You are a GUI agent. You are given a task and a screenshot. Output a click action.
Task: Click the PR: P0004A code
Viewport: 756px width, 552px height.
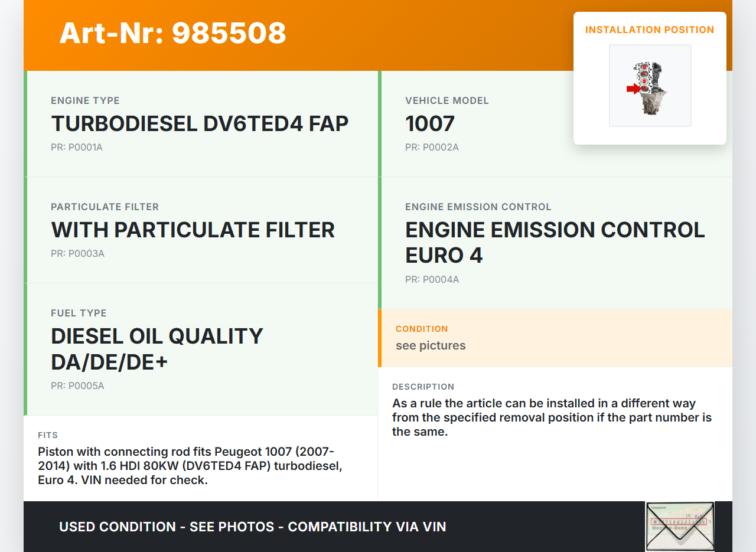(432, 279)
